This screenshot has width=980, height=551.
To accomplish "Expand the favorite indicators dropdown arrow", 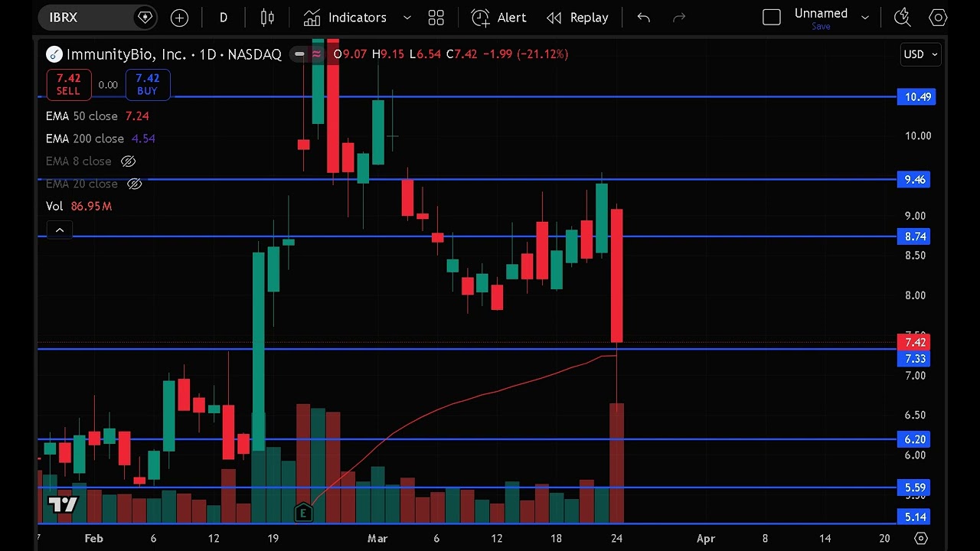I will coord(407,18).
